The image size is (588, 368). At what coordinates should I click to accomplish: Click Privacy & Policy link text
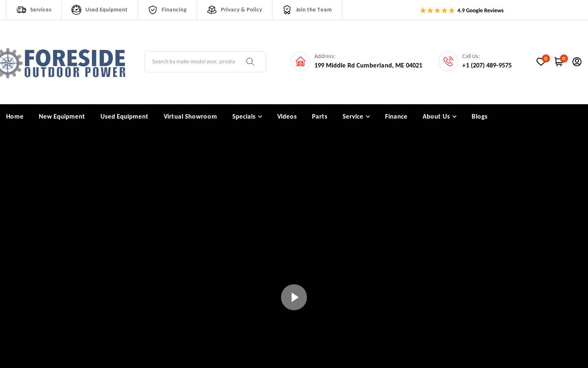click(241, 10)
